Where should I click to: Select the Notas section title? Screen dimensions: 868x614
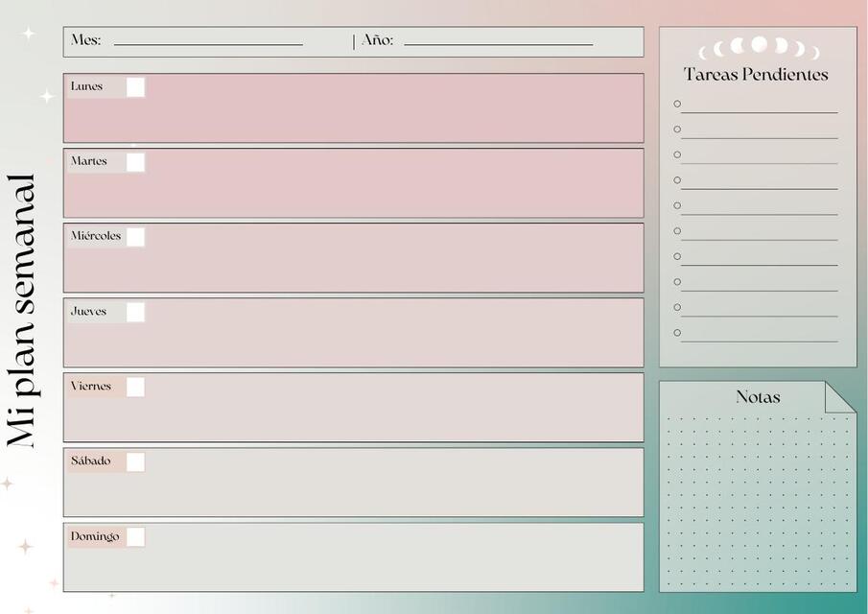coord(758,396)
